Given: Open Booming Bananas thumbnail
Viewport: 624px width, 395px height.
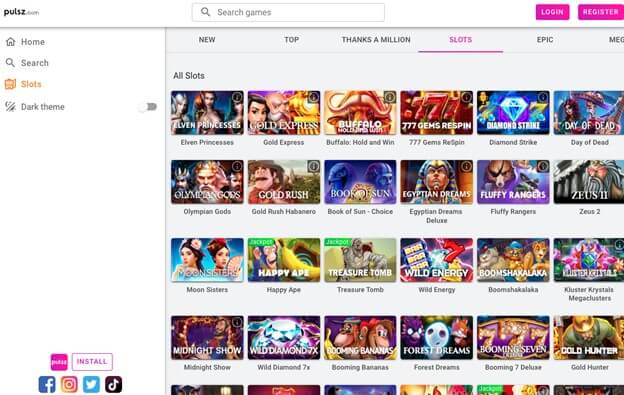Looking at the screenshot, I should click(360, 338).
